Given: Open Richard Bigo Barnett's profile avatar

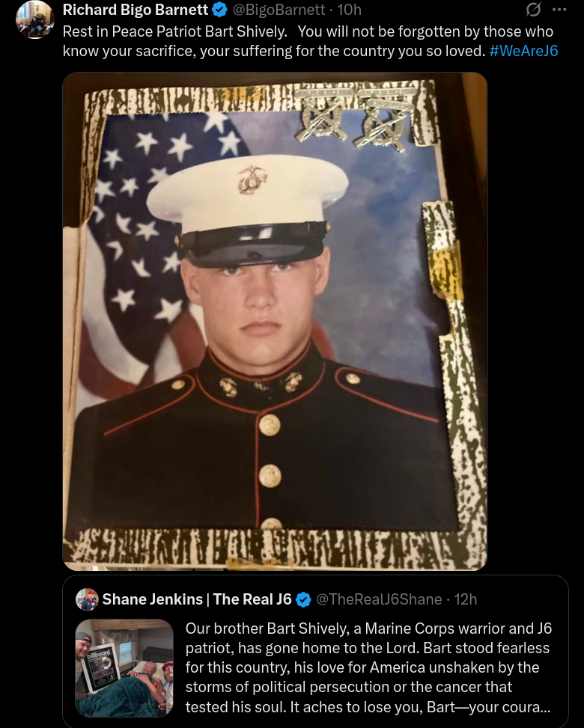Looking at the screenshot, I should [35, 19].
